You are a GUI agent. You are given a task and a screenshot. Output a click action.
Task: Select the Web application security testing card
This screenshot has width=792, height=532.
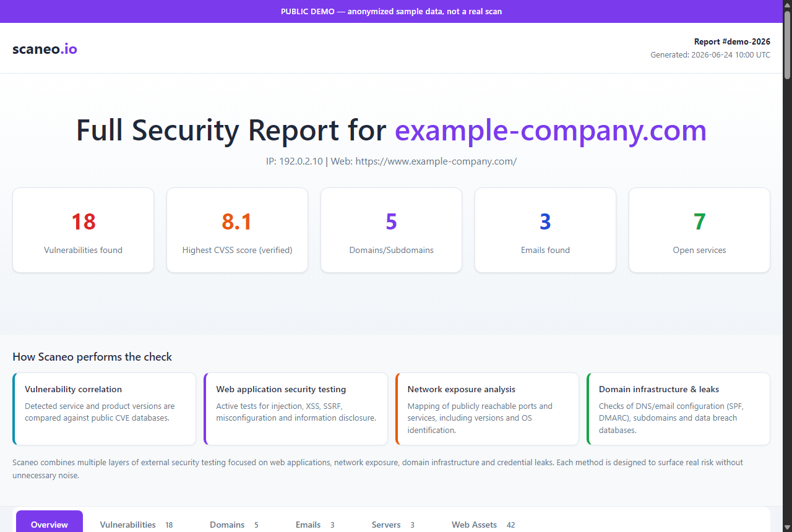[x=296, y=409]
